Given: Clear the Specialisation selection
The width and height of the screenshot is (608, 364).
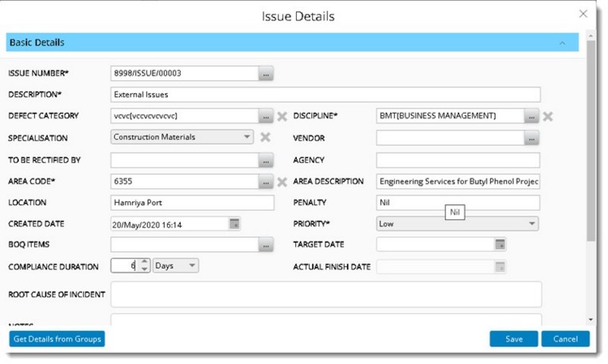Looking at the screenshot, I should pos(266,137).
